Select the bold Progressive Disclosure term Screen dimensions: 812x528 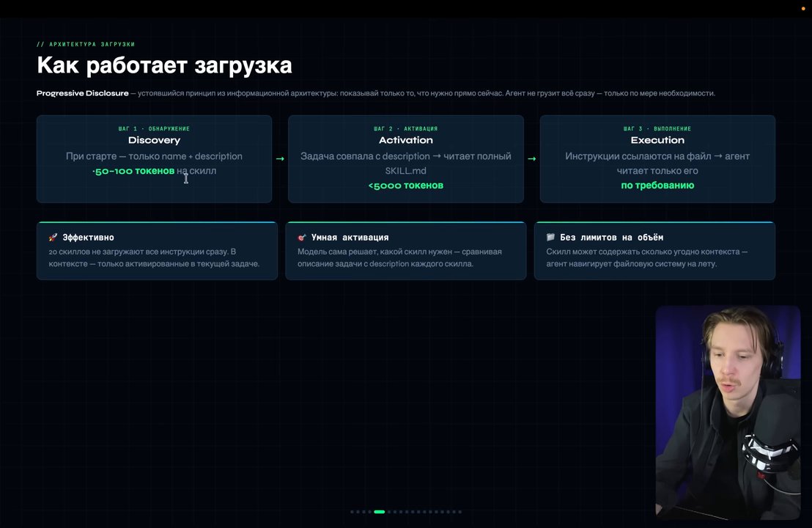click(x=82, y=93)
